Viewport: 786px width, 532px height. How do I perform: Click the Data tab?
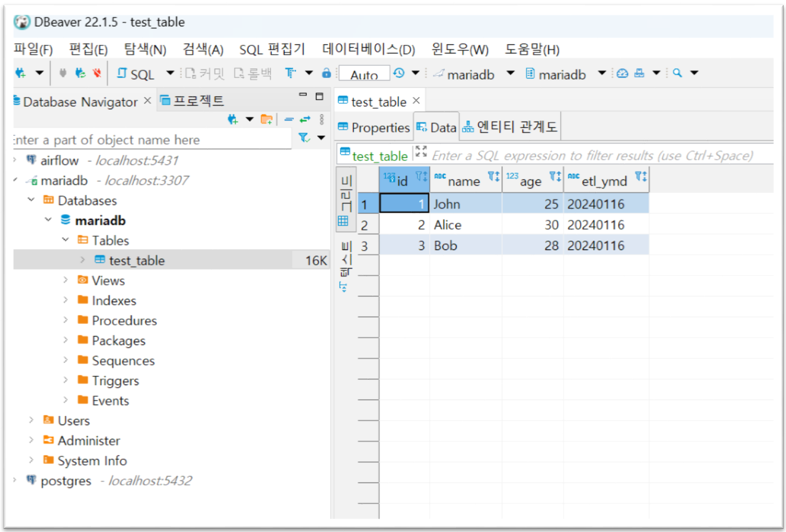point(436,127)
